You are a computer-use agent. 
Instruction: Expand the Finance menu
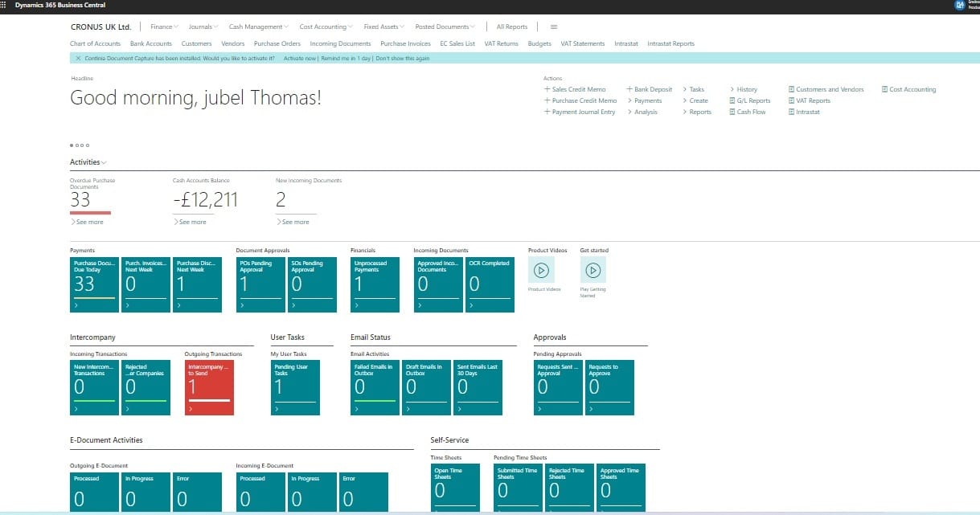tap(165, 27)
